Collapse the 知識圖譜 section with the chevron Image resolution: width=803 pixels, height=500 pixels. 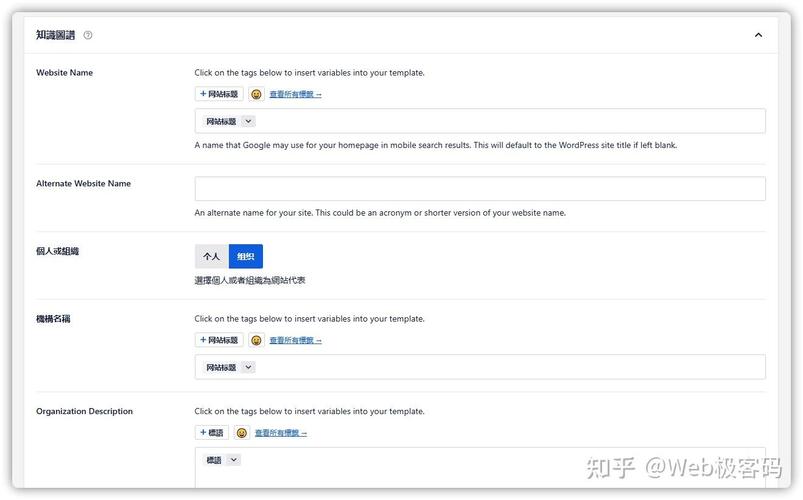pyautogui.click(x=758, y=35)
